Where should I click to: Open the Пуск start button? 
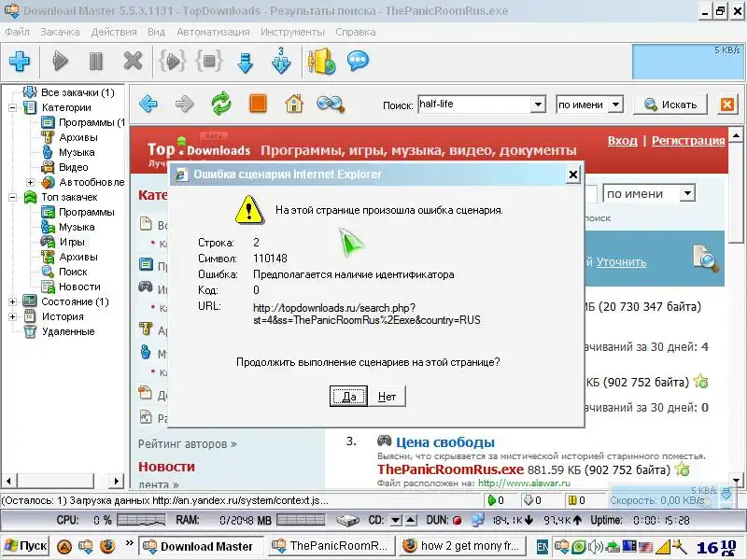(x=26, y=546)
